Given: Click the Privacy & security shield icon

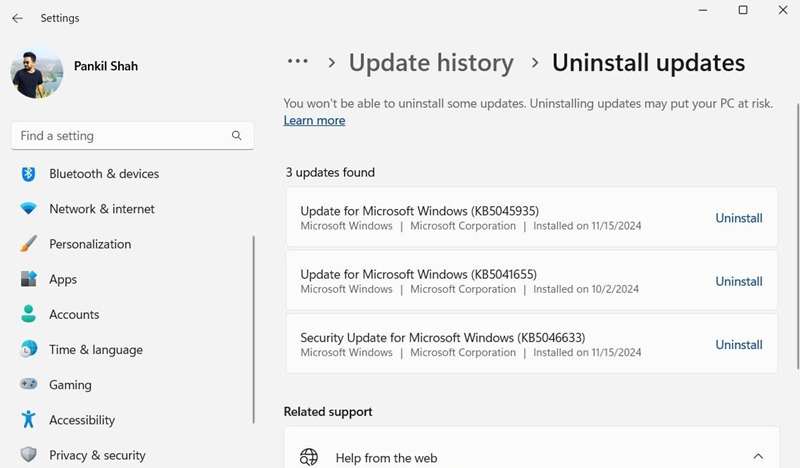Looking at the screenshot, I should pyautogui.click(x=29, y=455).
